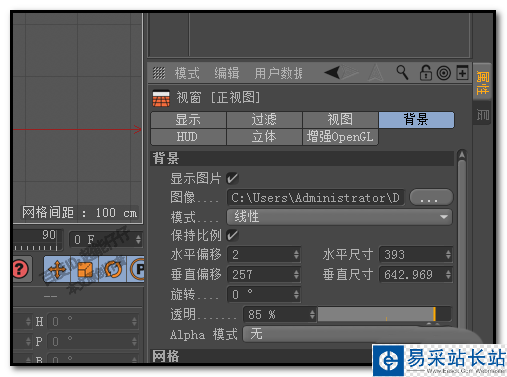
Task: Toggle the 保持比例 checkbox
Action: tap(232, 235)
